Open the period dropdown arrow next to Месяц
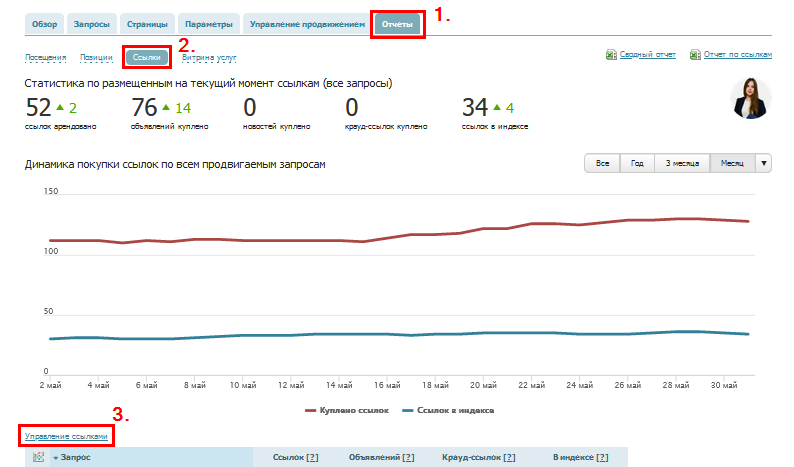 764,163
